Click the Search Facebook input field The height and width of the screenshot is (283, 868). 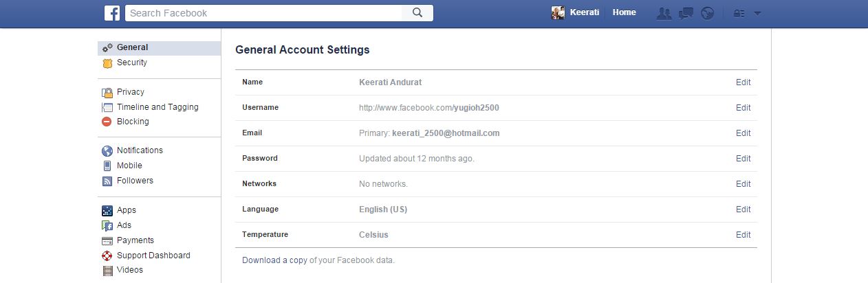(x=263, y=13)
